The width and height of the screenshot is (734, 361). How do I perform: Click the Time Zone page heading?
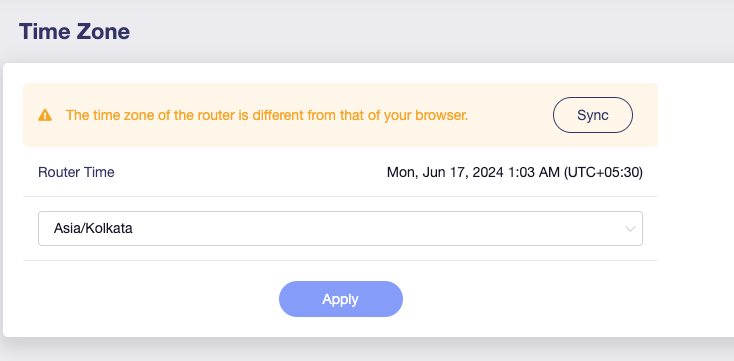(x=74, y=32)
